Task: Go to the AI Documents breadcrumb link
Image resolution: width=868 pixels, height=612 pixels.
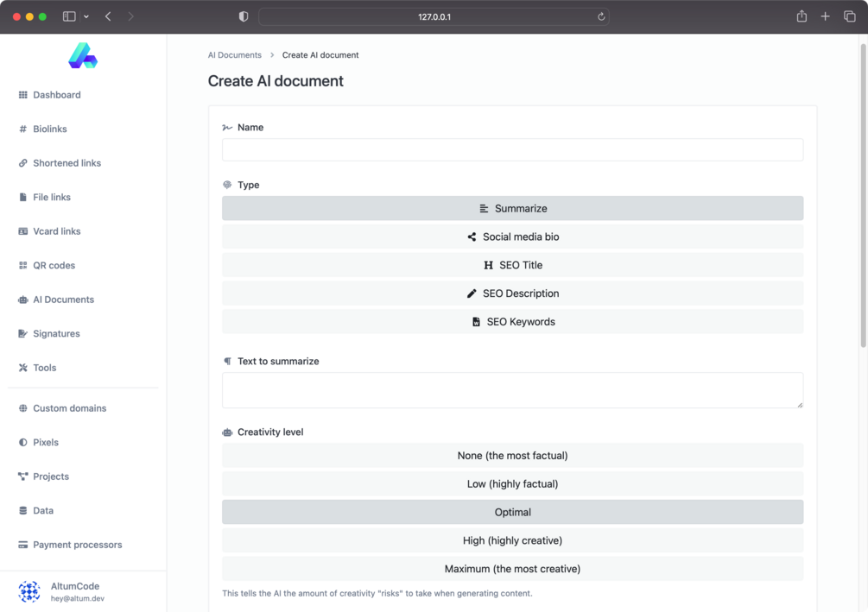Action: coord(235,54)
